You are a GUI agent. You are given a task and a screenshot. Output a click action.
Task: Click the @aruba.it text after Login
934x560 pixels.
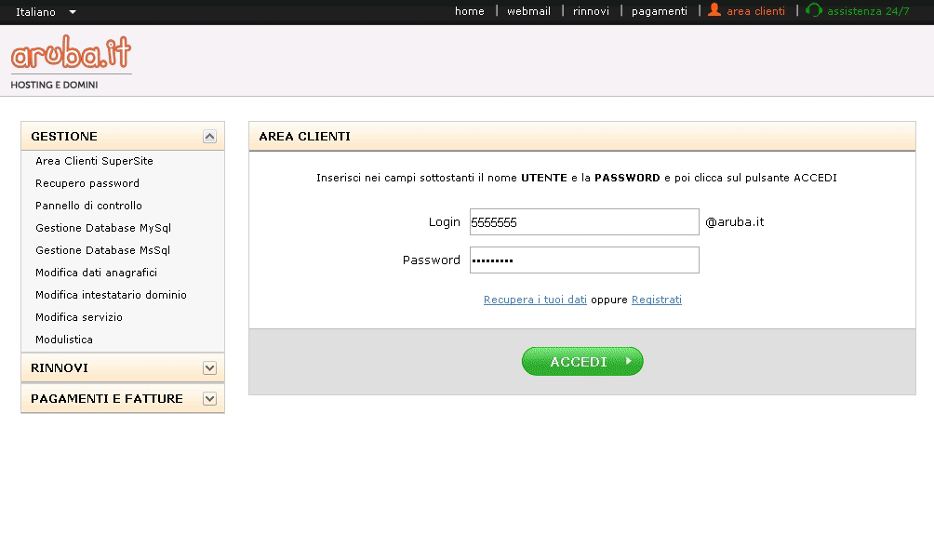[734, 222]
